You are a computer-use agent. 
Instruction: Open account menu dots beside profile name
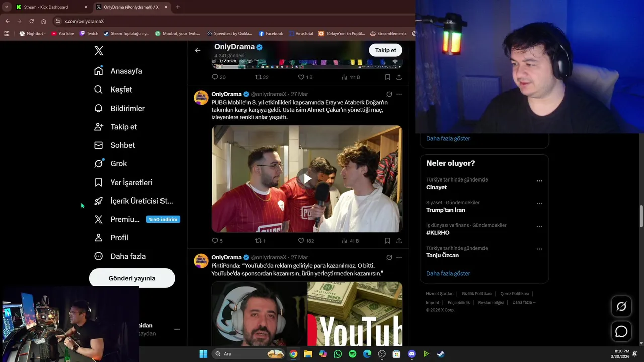pyautogui.click(x=177, y=329)
